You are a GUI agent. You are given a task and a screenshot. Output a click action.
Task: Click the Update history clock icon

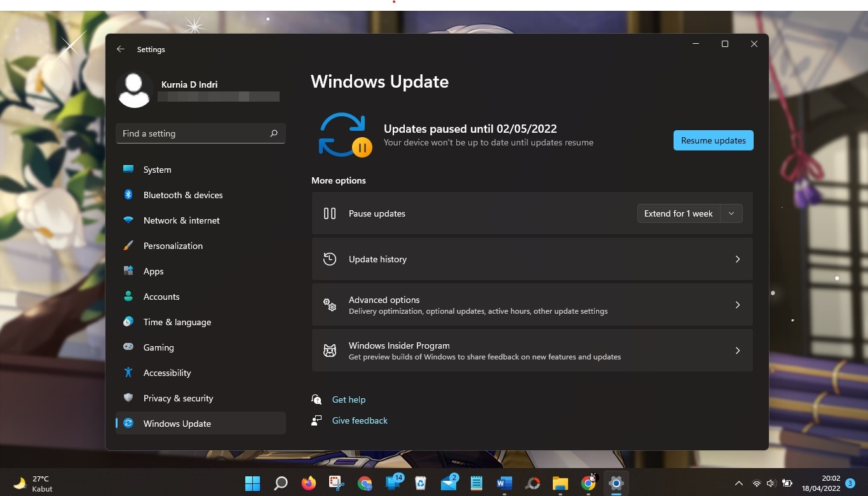(x=330, y=259)
